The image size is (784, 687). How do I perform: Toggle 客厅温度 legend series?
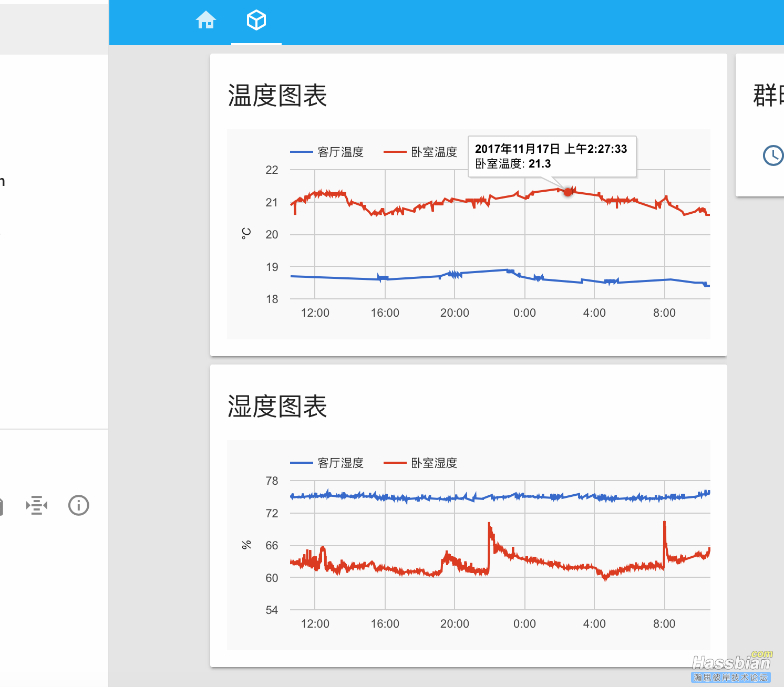pos(327,152)
